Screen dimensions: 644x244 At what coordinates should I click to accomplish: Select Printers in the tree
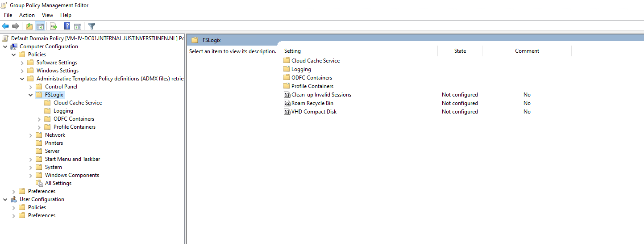click(x=54, y=143)
